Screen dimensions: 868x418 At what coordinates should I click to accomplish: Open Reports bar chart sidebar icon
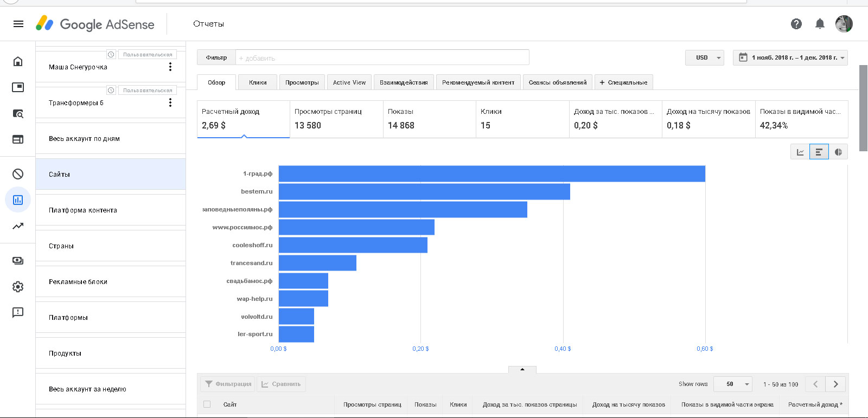(x=18, y=200)
